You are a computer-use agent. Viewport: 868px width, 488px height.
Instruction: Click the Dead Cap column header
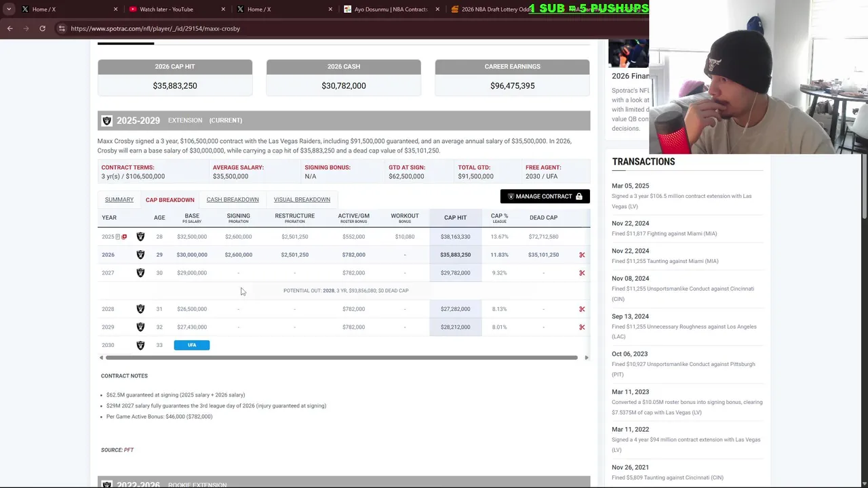[543, 218]
